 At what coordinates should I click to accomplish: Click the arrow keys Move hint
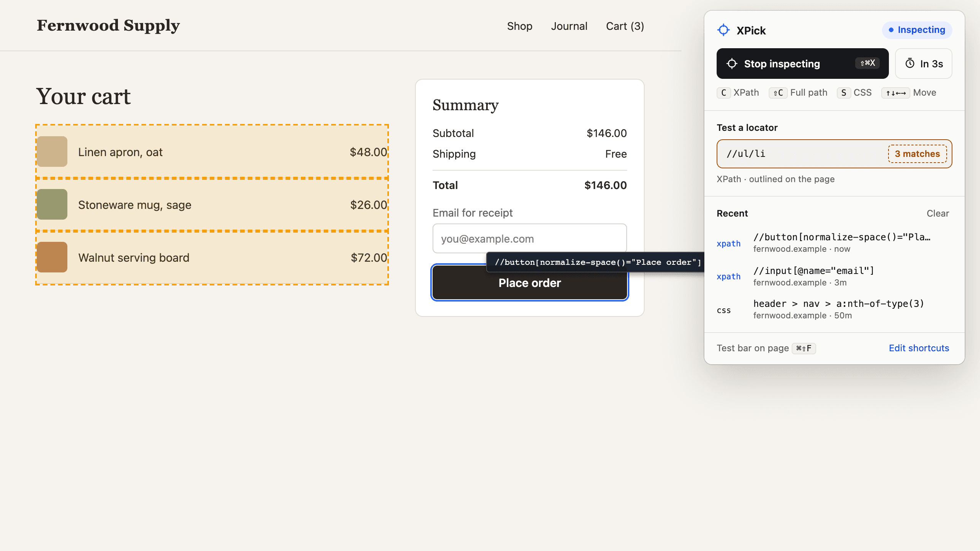tap(909, 93)
